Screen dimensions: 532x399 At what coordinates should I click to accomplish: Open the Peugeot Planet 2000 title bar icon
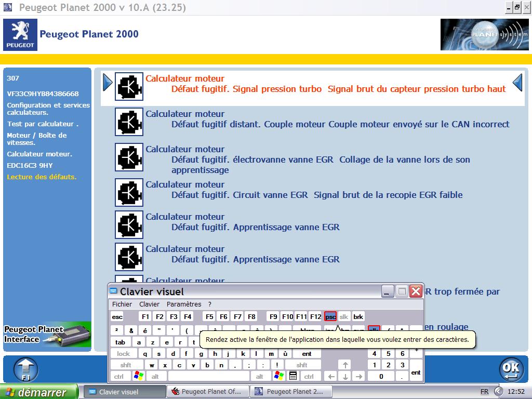click(8, 7)
